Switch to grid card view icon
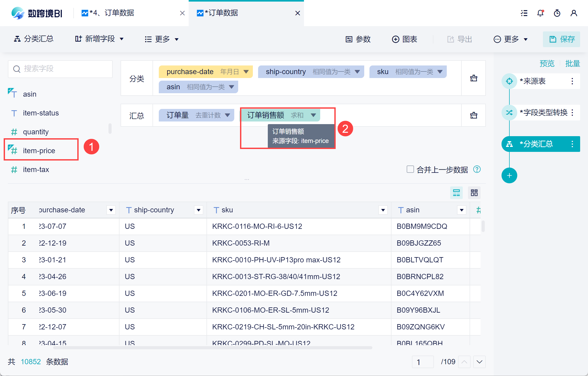 [474, 193]
